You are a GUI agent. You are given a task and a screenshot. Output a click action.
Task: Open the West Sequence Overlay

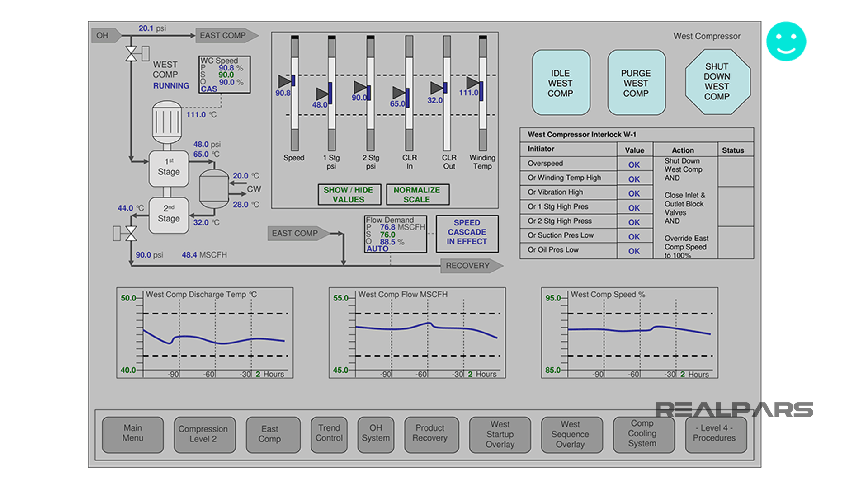(571, 434)
